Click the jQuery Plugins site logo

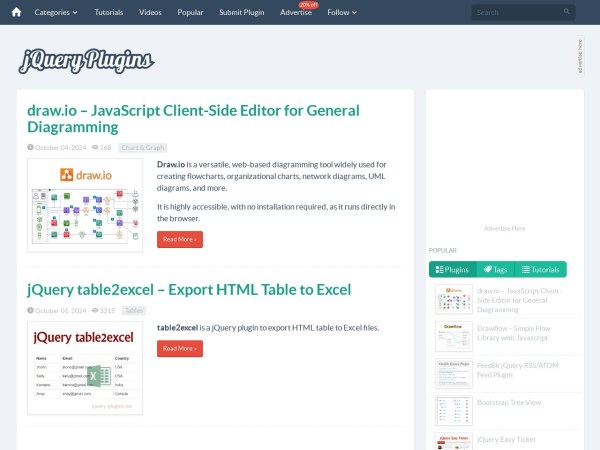coord(86,61)
